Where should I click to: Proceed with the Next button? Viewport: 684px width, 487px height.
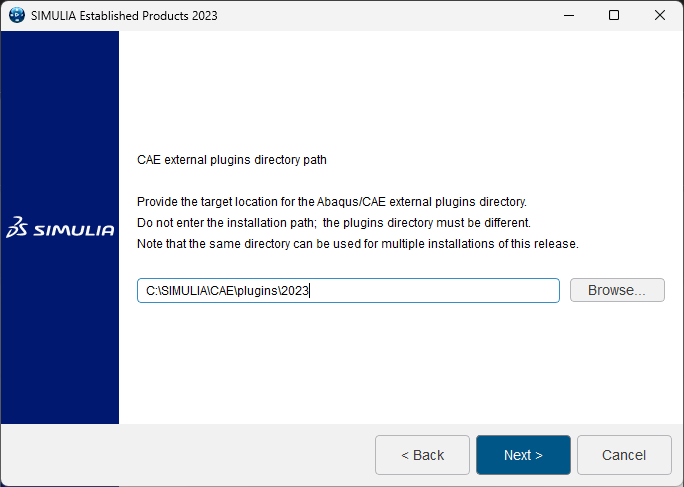click(x=523, y=455)
